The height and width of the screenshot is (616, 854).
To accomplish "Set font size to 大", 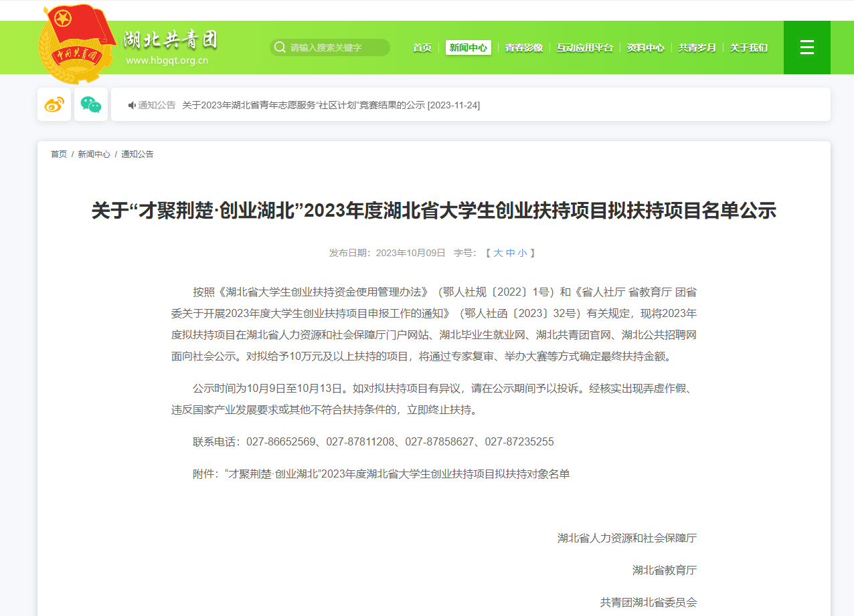I will tap(498, 253).
